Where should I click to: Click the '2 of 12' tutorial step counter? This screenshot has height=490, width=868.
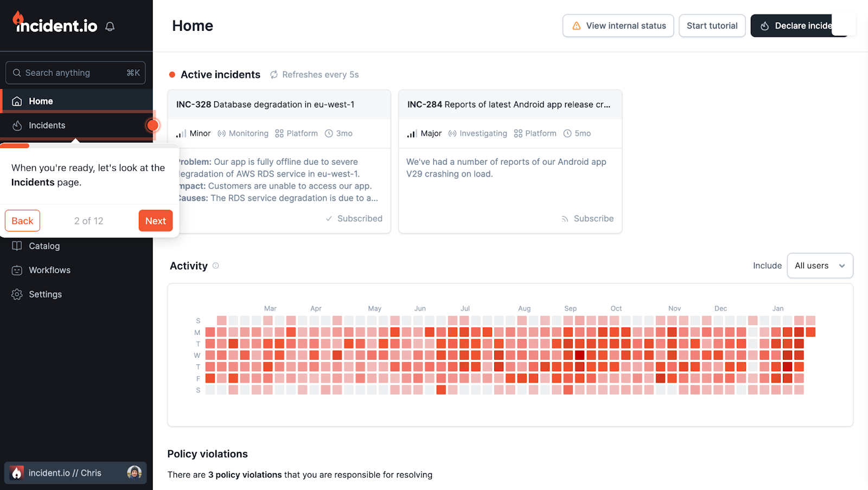(x=89, y=221)
